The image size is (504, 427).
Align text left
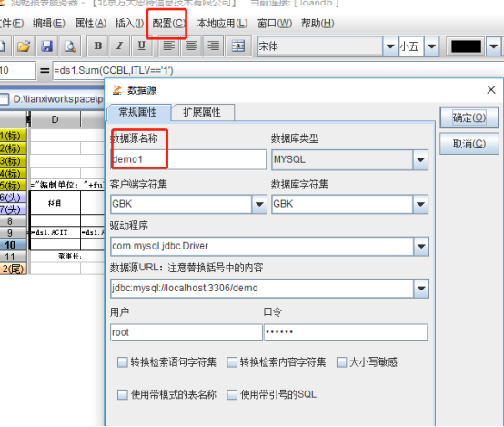[x=168, y=46]
